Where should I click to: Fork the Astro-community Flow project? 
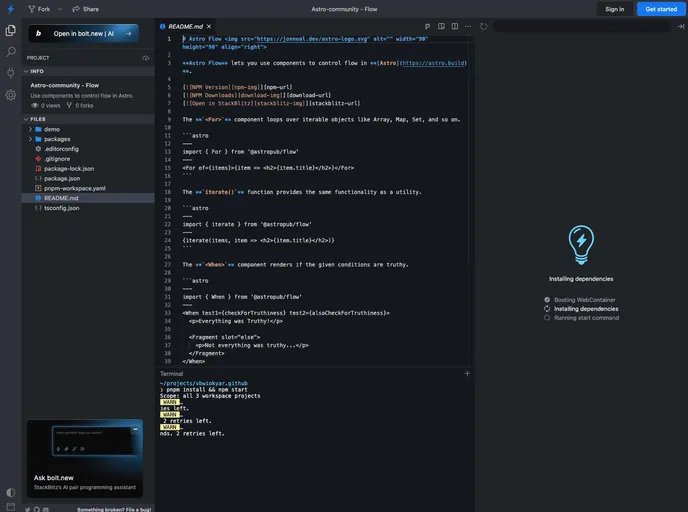(39, 9)
